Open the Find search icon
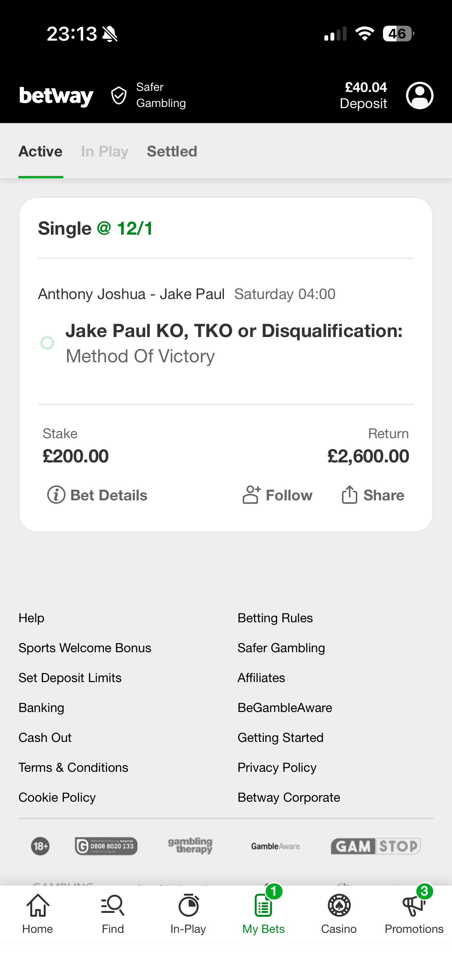 click(113, 906)
